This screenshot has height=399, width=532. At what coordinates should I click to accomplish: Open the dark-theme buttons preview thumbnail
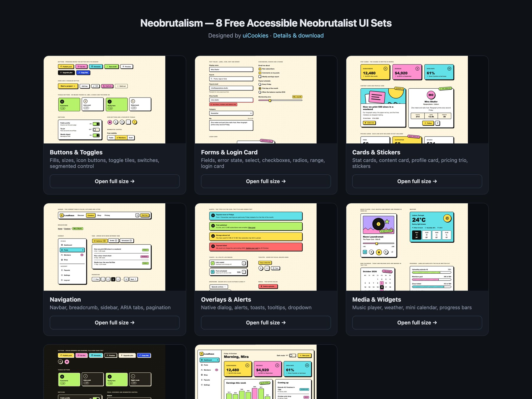(115, 372)
